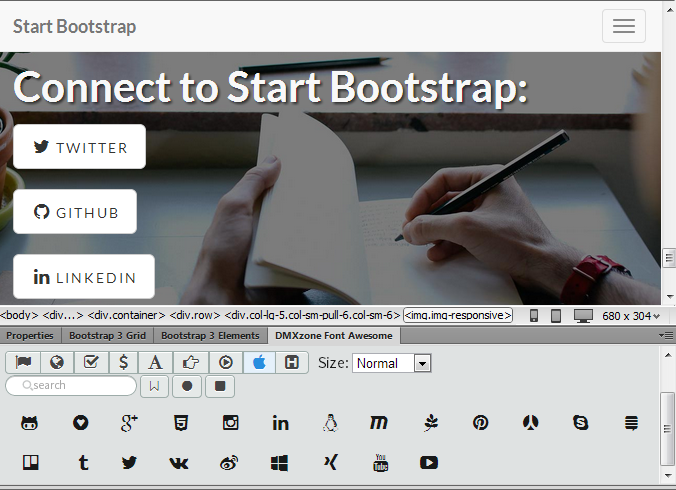Insert the Skype icon
676x490 pixels.
tap(581, 423)
